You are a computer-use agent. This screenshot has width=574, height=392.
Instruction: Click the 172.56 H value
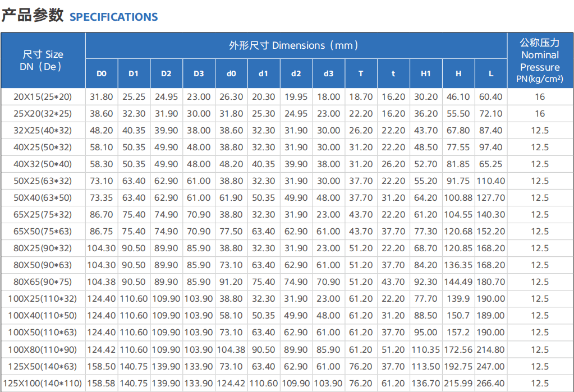point(458,350)
